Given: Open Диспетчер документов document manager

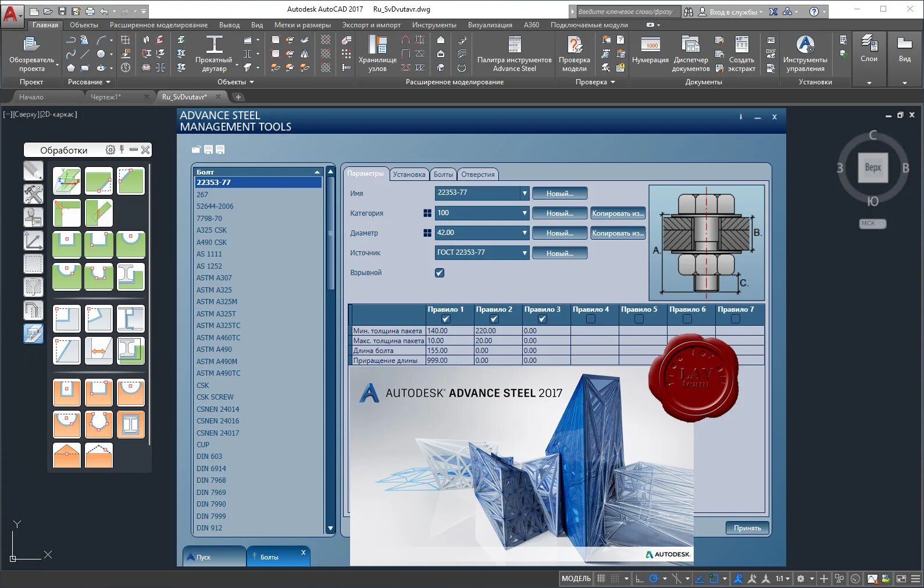Looking at the screenshot, I should tap(691, 53).
